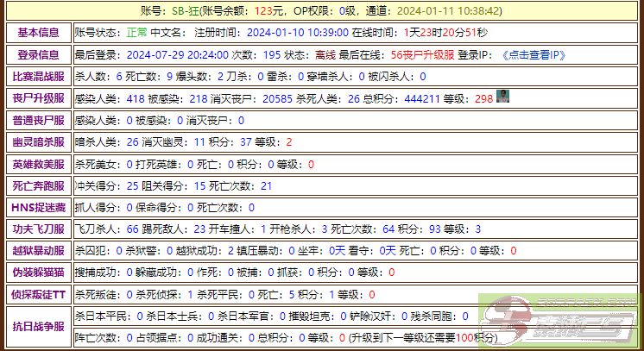Click the 死亡数 value 9
644x351 pixels.
(169, 77)
